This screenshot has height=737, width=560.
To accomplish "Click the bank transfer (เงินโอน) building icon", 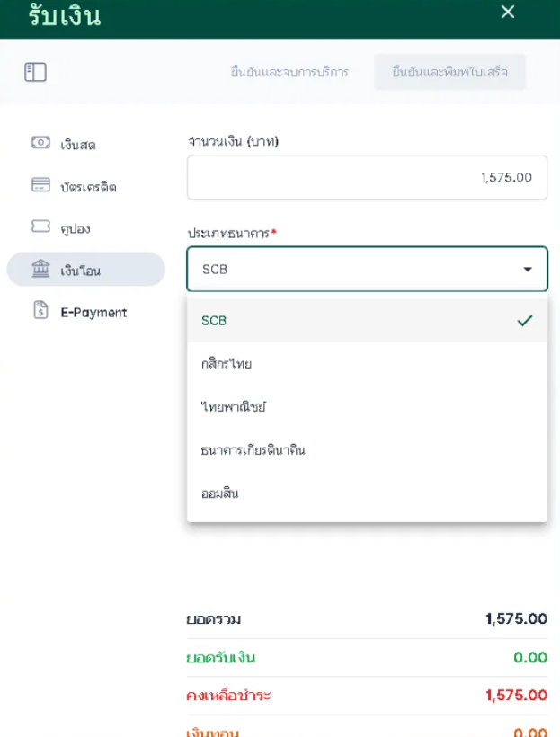I will [40, 269].
